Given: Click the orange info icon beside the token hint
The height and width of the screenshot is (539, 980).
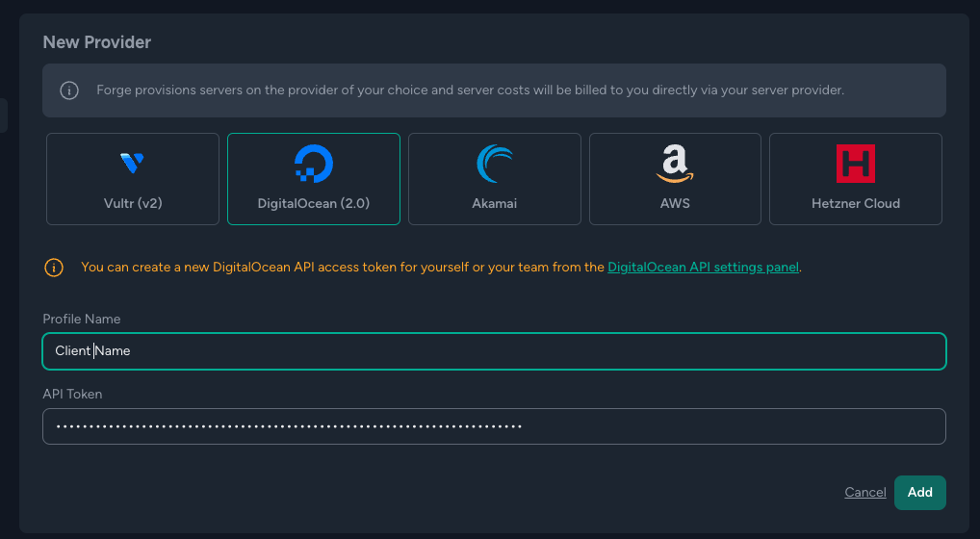Looking at the screenshot, I should coord(54,268).
